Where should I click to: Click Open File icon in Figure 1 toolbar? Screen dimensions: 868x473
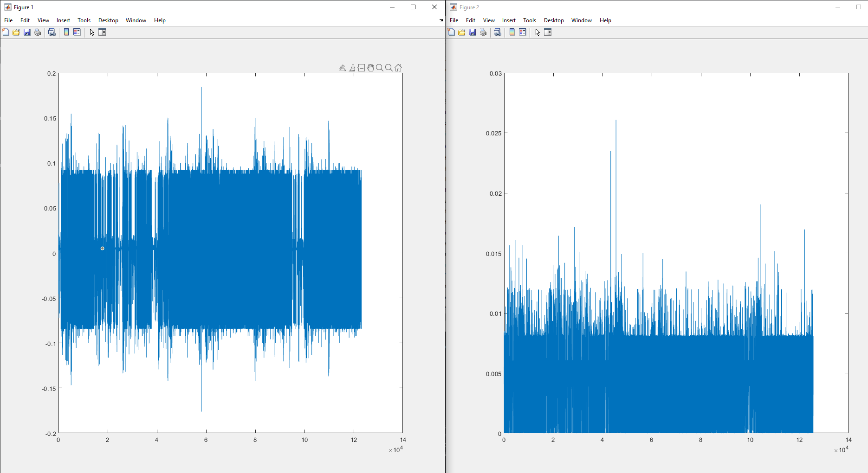pyautogui.click(x=16, y=32)
